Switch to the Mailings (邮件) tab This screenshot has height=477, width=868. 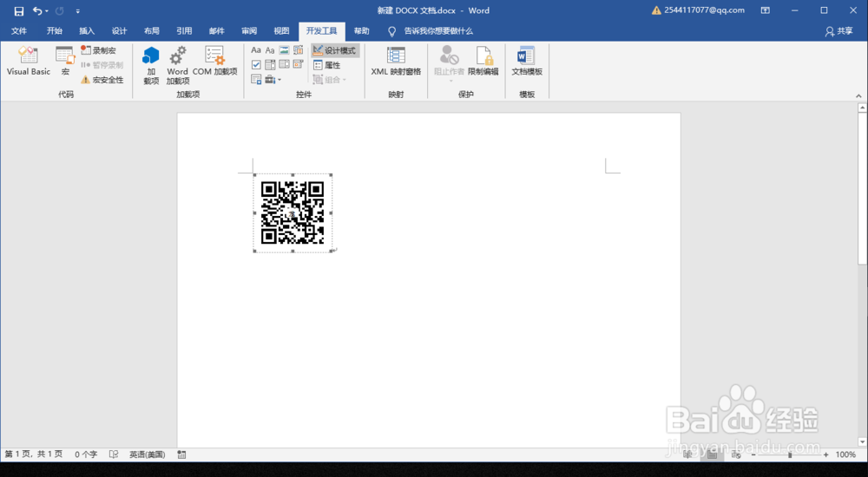pyautogui.click(x=216, y=31)
